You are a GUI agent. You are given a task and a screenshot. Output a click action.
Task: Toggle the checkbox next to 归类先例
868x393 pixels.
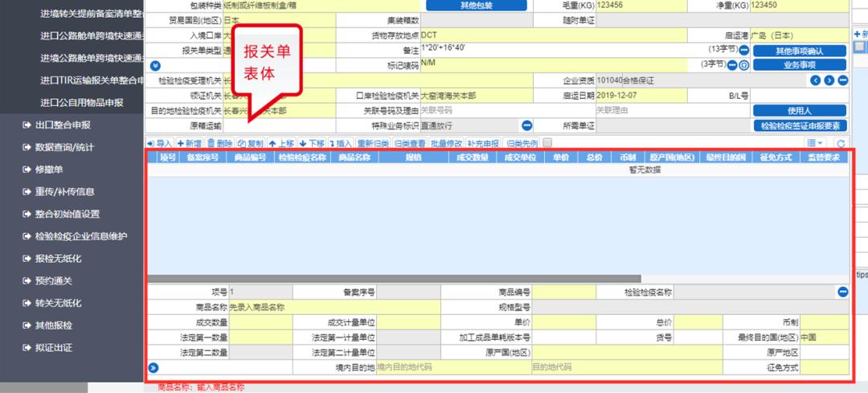point(547,143)
